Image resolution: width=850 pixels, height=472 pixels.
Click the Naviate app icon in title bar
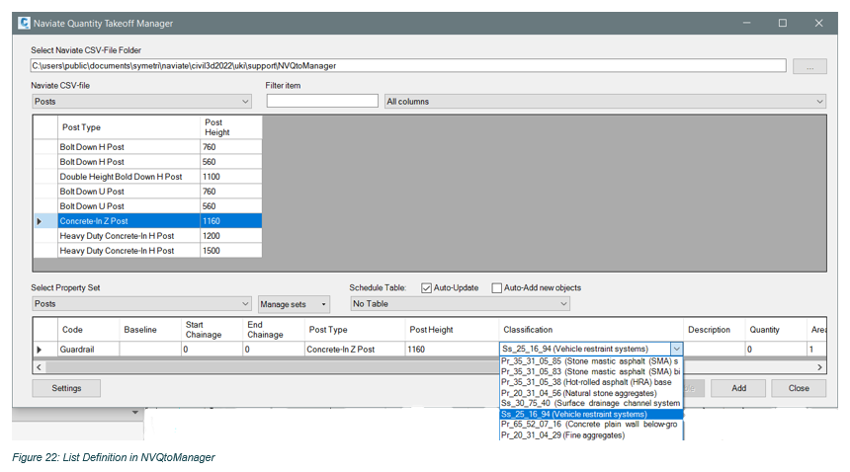coord(24,23)
